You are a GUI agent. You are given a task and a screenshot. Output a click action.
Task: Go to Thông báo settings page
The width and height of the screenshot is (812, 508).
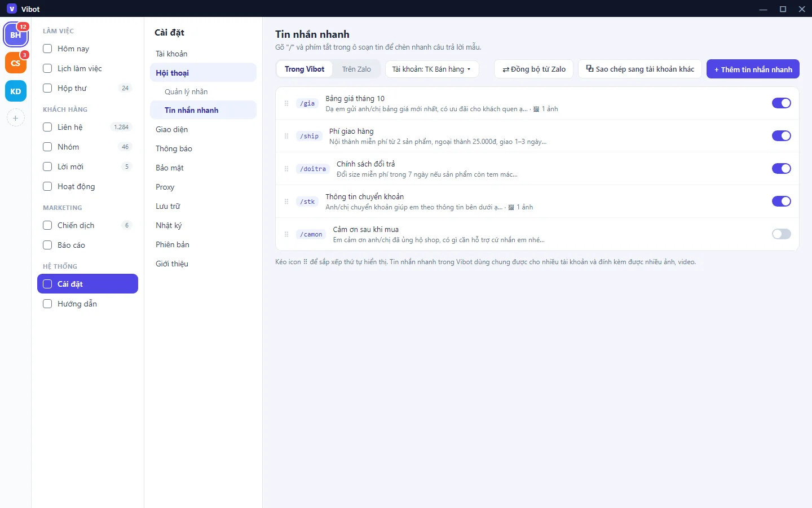(x=203, y=148)
